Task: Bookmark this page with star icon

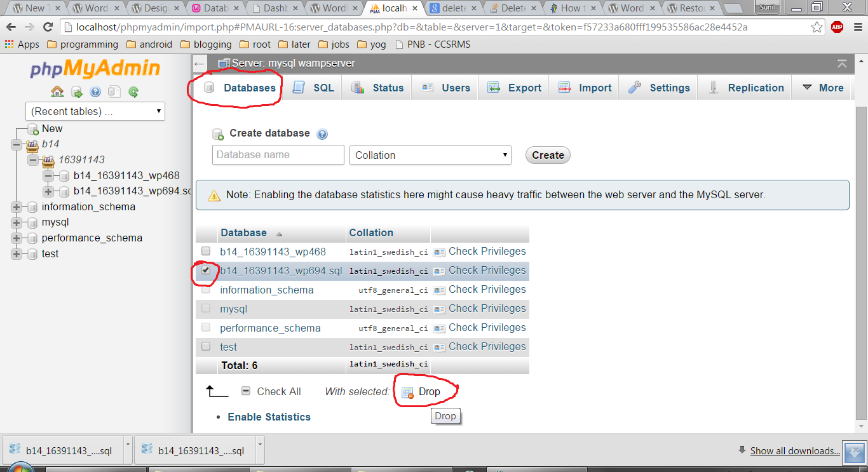Action: pyautogui.click(x=817, y=27)
